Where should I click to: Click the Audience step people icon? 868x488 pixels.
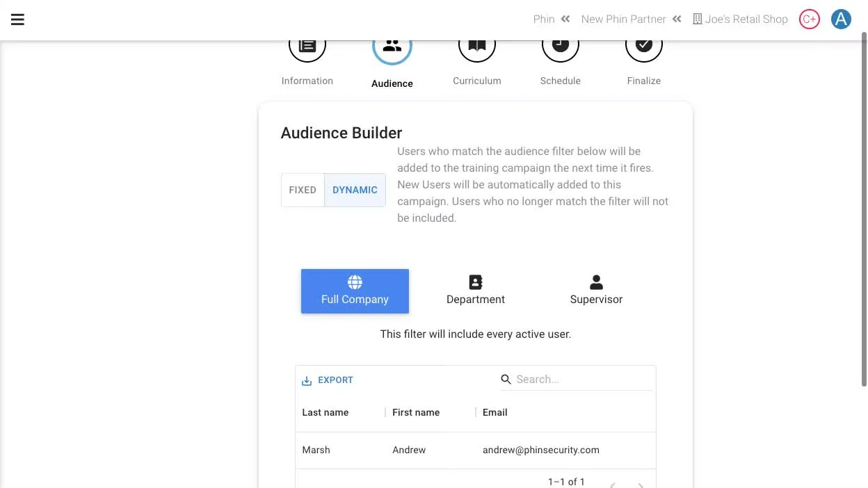pos(392,46)
